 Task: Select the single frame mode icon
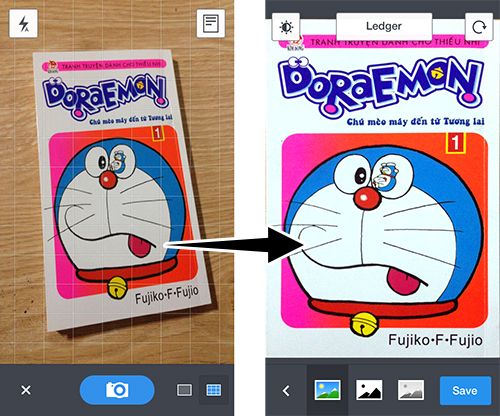pos(184,390)
